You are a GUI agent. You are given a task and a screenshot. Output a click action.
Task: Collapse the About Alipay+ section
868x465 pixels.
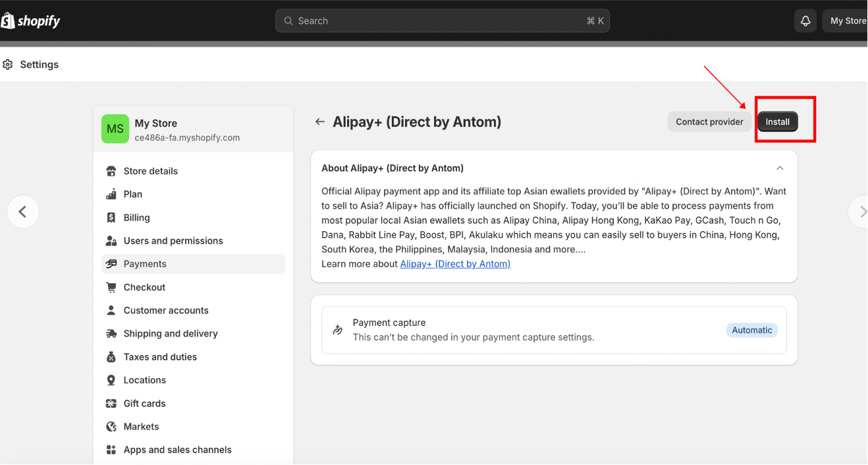[x=780, y=168]
